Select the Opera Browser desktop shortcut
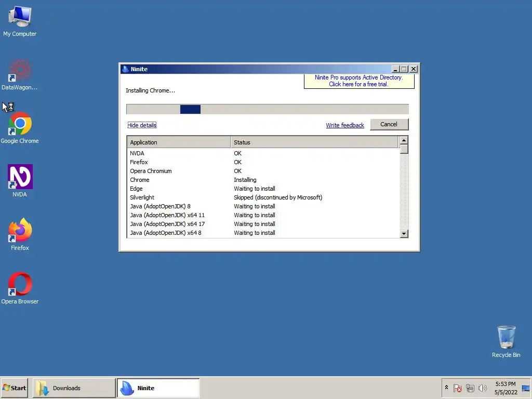This screenshot has width=532, height=399. click(x=20, y=288)
